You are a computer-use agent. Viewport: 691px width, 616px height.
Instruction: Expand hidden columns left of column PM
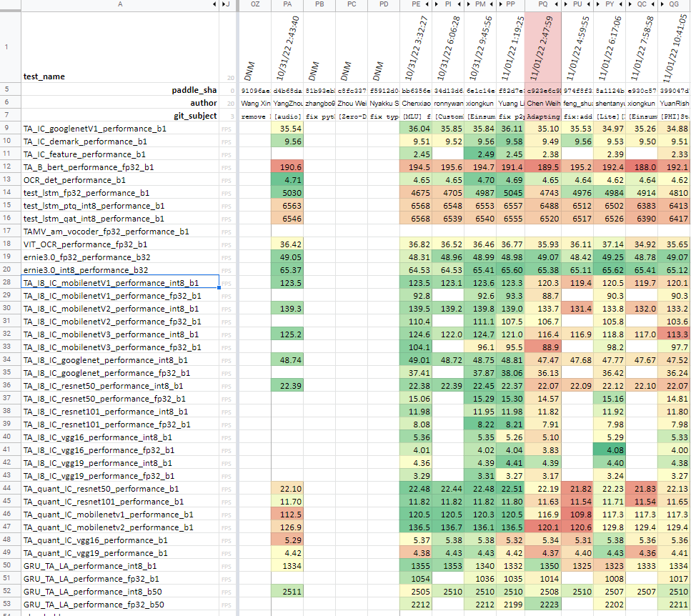469,4
